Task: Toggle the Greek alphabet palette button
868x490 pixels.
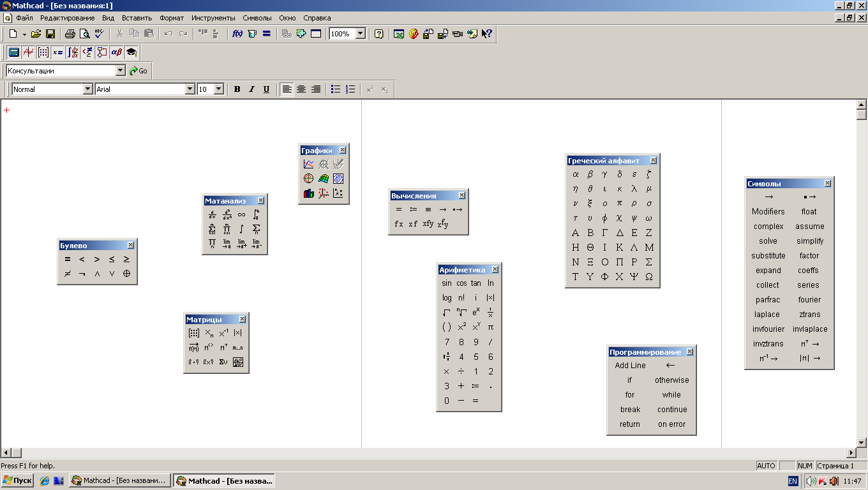Action: (117, 52)
